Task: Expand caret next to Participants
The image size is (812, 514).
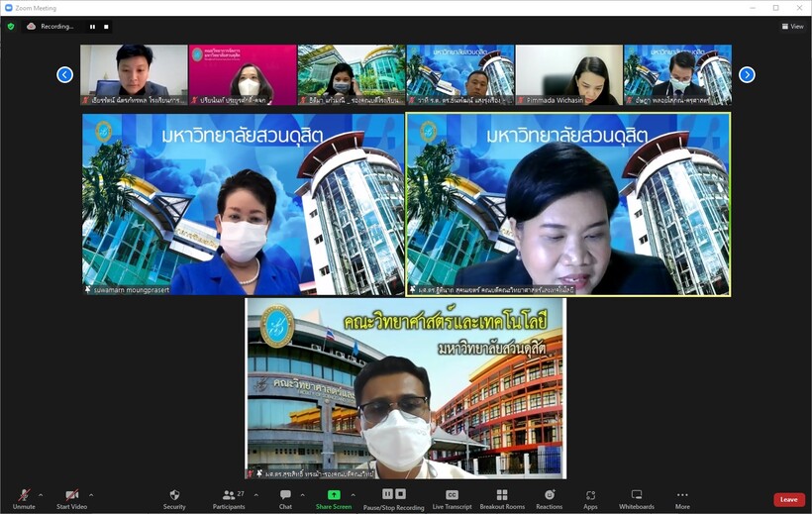Action: (x=255, y=495)
